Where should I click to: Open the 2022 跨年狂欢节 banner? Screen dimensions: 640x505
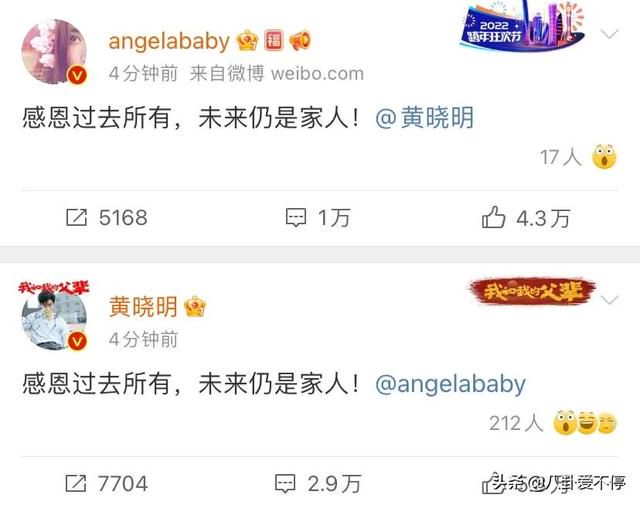click(x=524, y=26)
